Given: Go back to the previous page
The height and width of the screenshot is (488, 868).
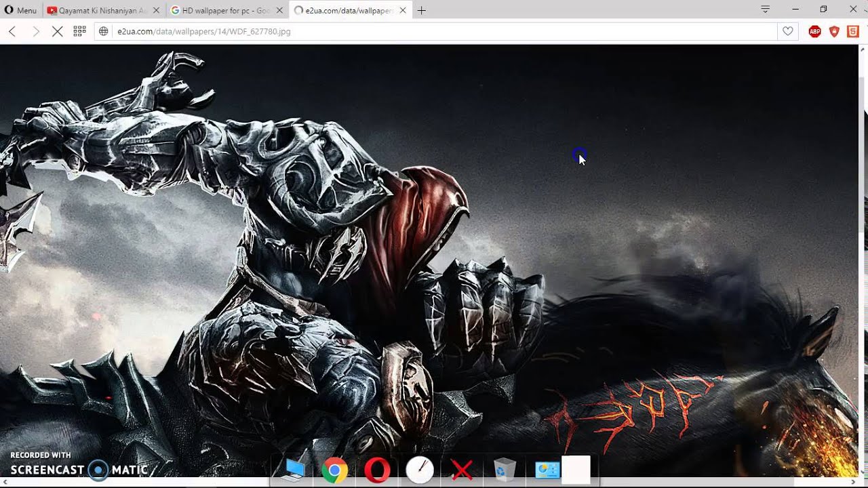Looking at the screenshot, I should (x=12, y=31).
